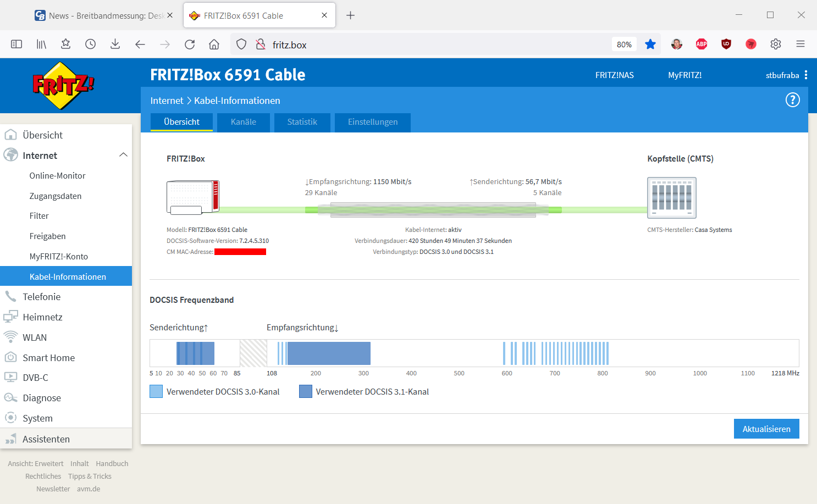The height and width of the screenshot is (504, 817).
Task: Select Kabel-Informationen in the sidebar
Action: pos(66,276)
